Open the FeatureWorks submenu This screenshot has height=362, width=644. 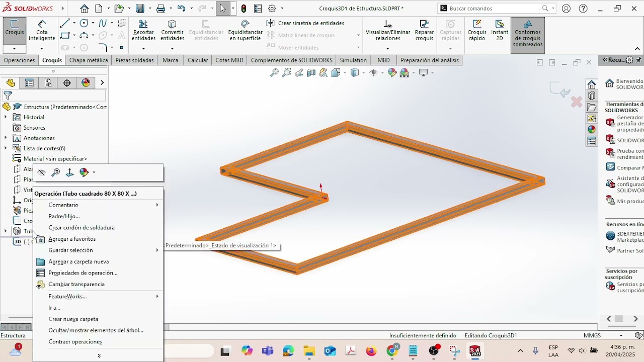[98, 297]
